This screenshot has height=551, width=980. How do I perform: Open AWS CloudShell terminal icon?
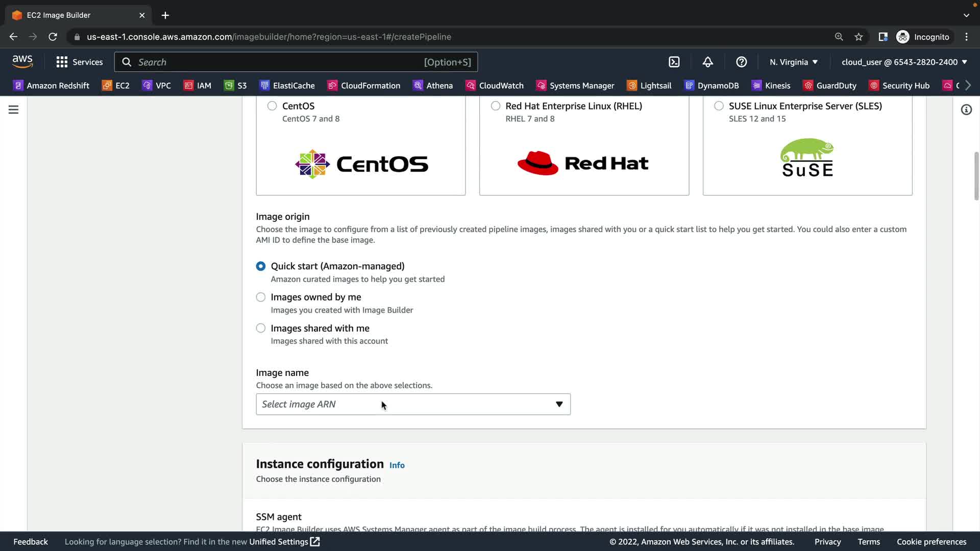[674, 62]
